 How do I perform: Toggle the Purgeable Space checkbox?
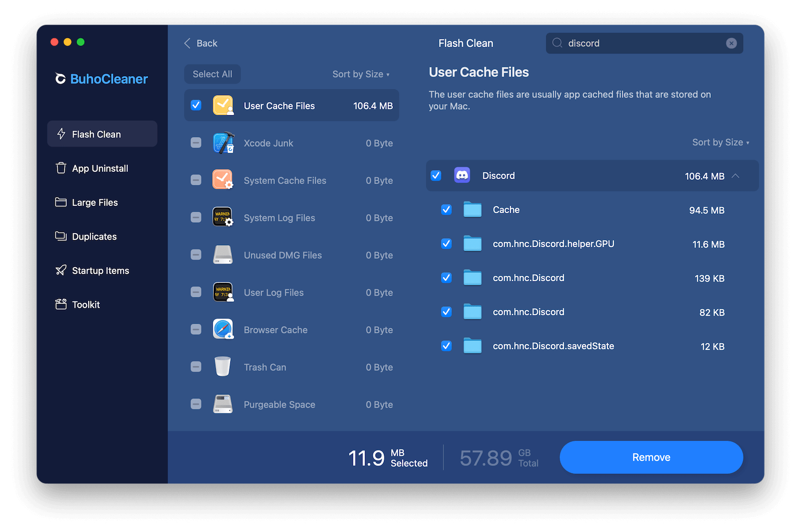click(196, 404)
